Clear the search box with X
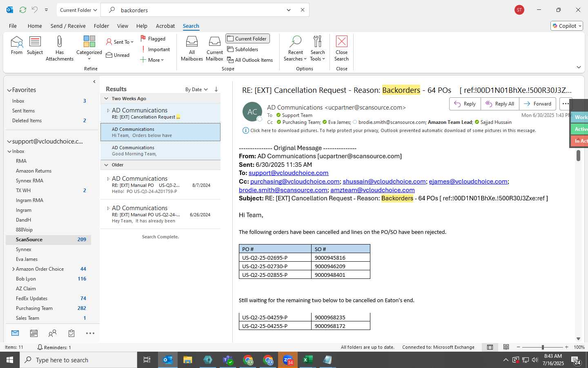The image size is (588, 368). (x=303, y=10)
